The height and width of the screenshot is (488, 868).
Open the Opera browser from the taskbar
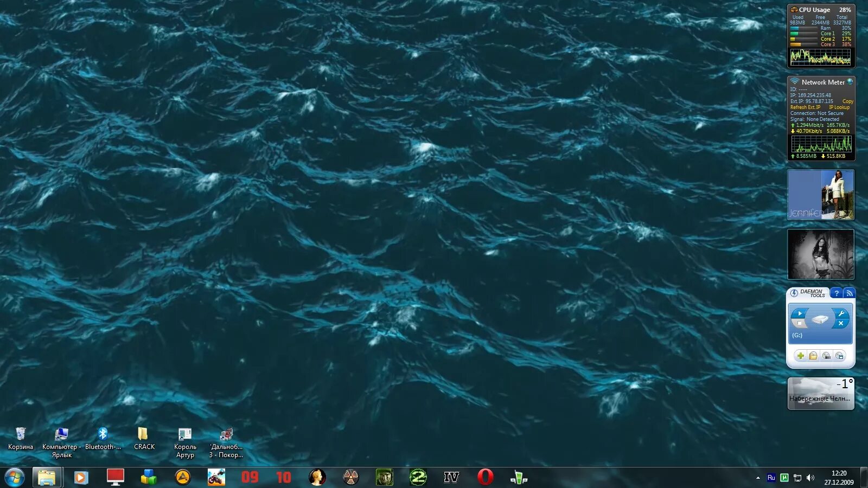click(x=485, y=478)
